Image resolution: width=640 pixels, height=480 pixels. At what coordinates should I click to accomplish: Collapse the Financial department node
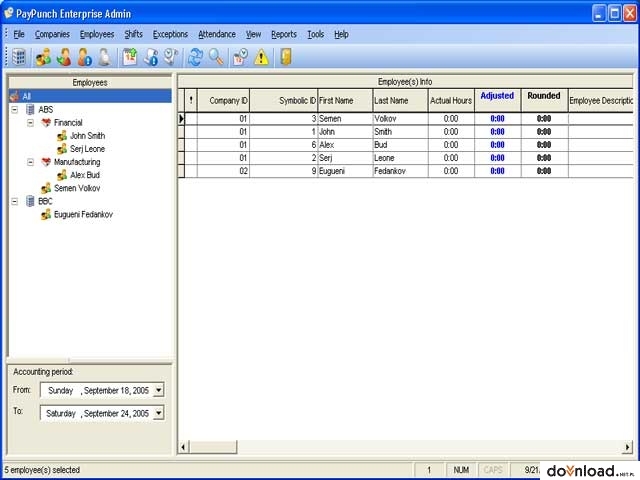[31, 122]
